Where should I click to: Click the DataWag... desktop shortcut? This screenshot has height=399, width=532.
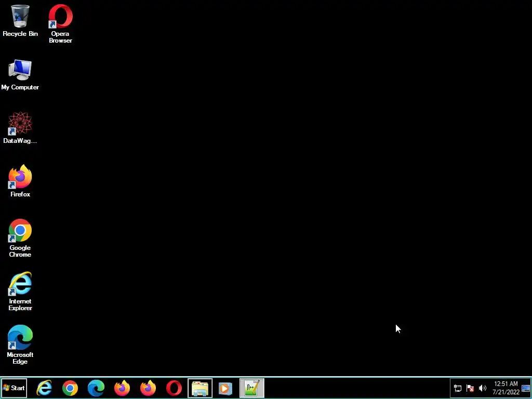coord(20,128)
